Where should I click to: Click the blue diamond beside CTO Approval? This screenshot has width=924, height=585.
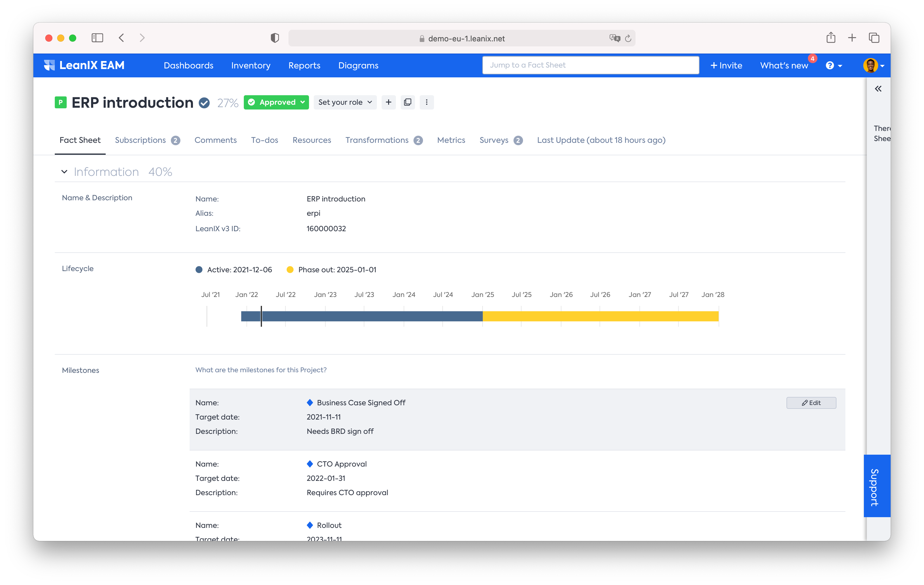(310, 464)
